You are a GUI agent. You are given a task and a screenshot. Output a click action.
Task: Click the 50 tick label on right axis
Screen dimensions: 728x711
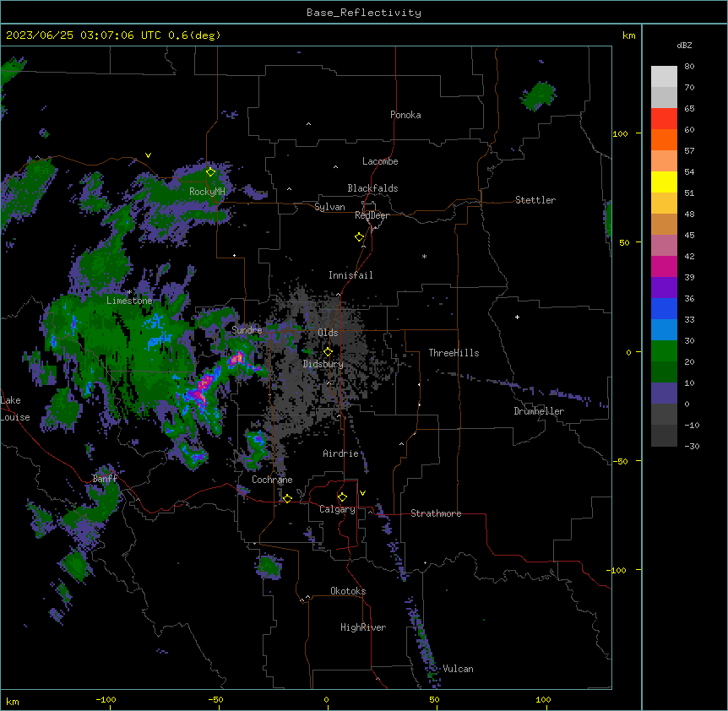tap(624, 242)
